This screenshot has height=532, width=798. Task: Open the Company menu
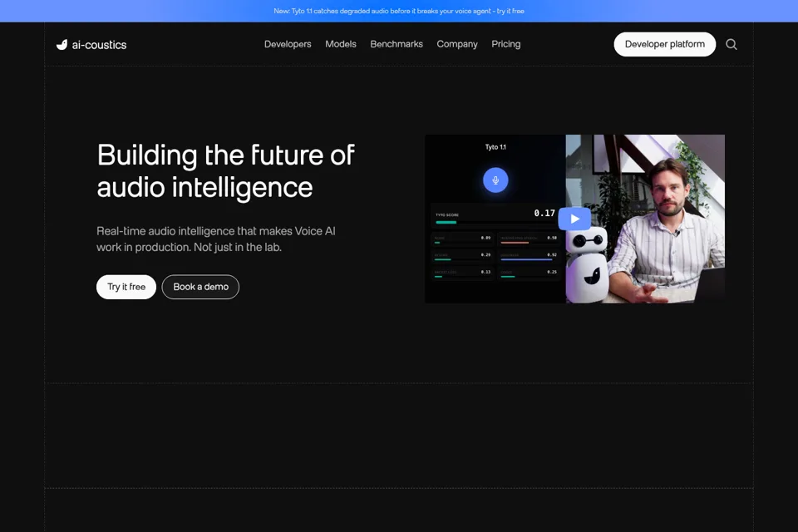(457, 44)
